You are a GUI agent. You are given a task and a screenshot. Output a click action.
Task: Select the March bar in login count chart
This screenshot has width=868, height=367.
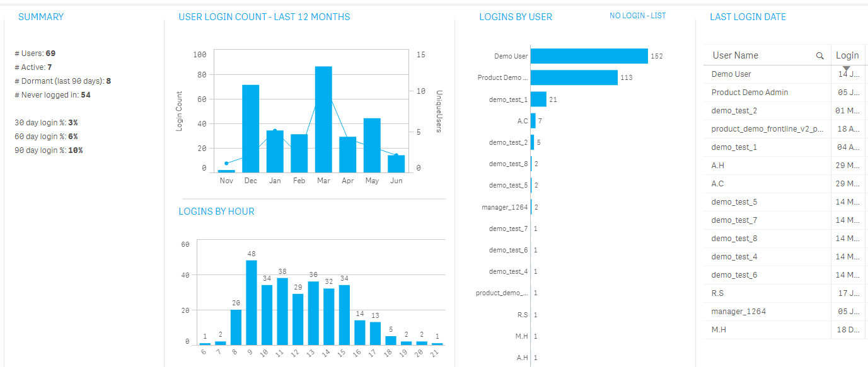pyautogui.click(x=323, y=120)
